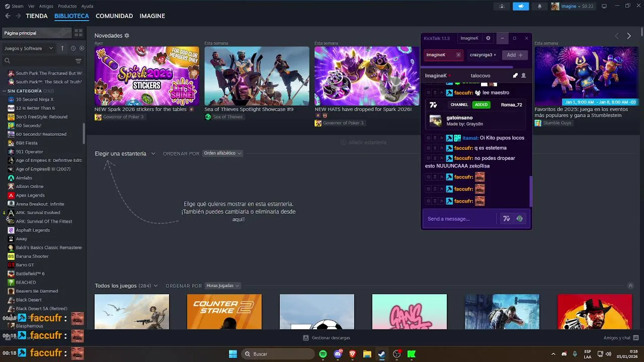Open Counter-Strike 2 game cover
Image resolution: width=644 pixels, height=362 pixels.
coord(224,312)
